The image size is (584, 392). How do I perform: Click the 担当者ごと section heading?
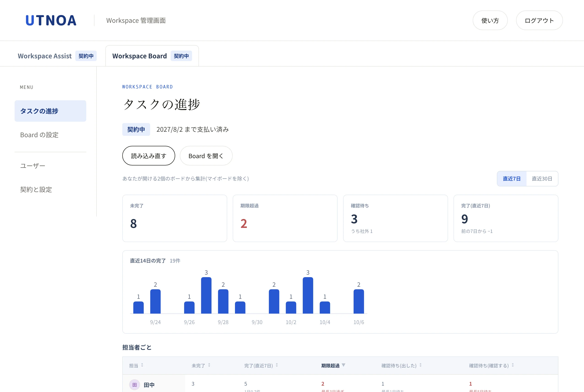(137, 347)
